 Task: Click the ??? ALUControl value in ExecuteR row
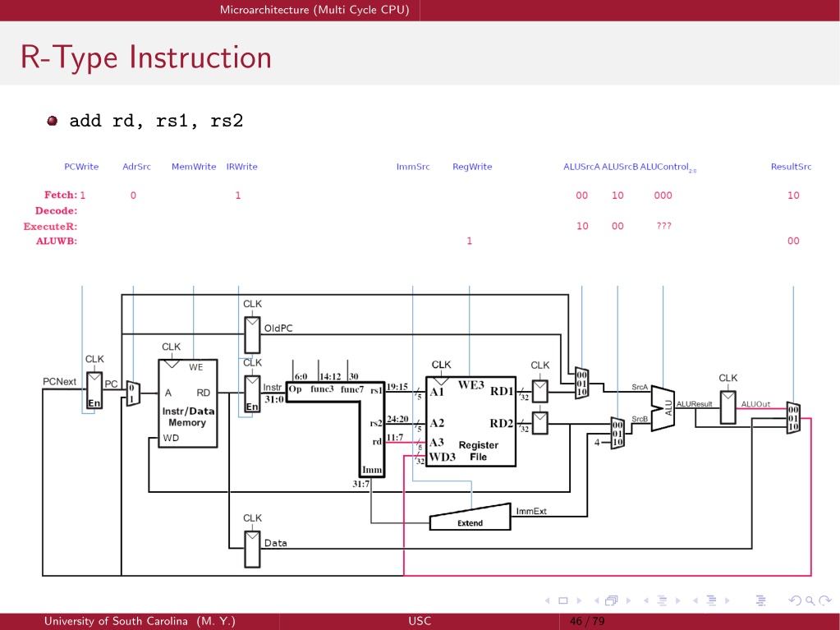point(663,226)
